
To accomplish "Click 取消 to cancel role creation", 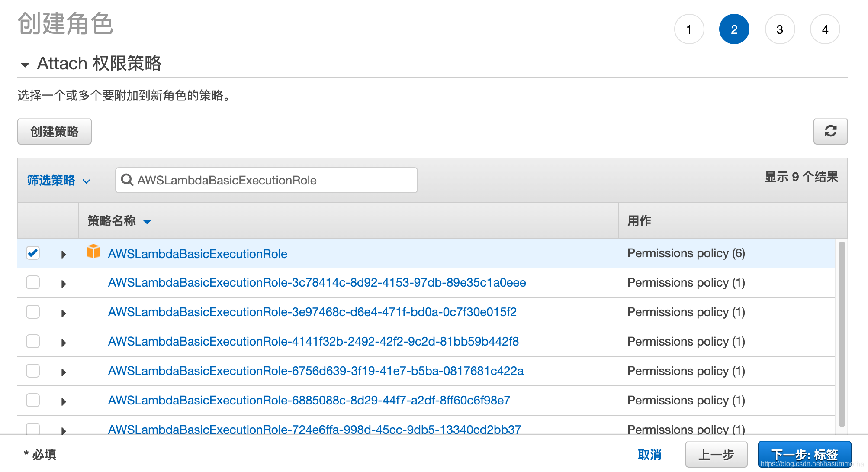I will pyautogui.click(x=649, y=455).
